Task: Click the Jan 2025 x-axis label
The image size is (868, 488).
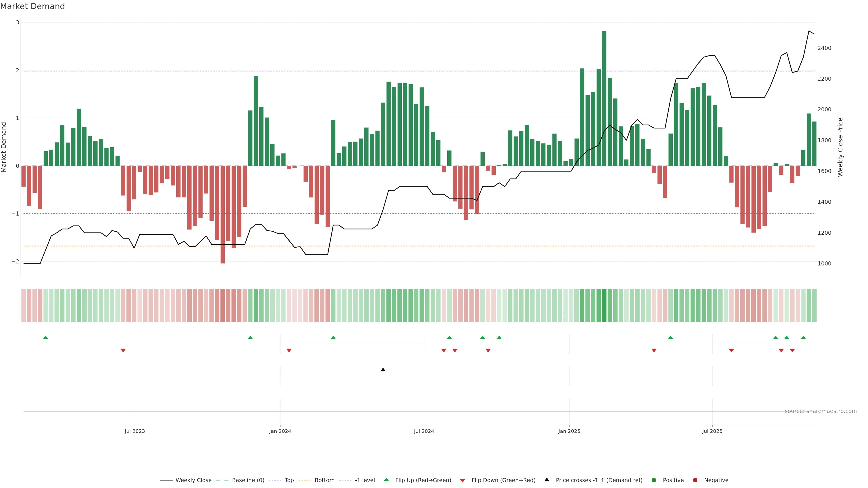Action: (569, 431)
